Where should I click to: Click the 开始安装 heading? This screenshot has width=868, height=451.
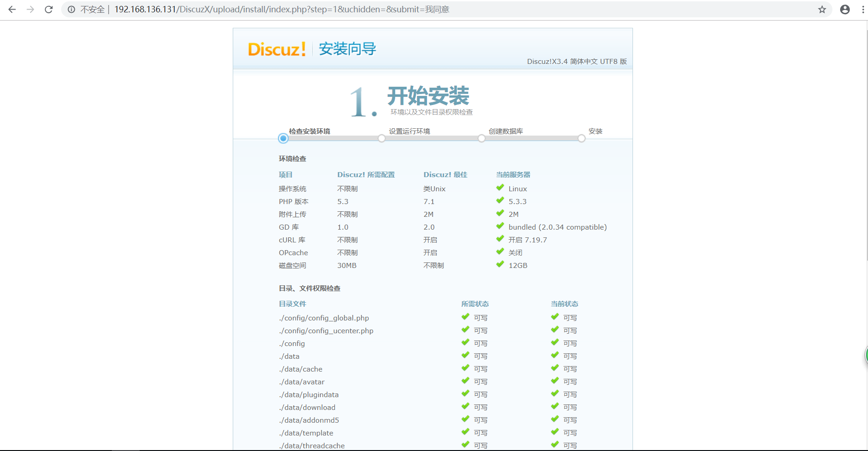(x=428, y=96)
